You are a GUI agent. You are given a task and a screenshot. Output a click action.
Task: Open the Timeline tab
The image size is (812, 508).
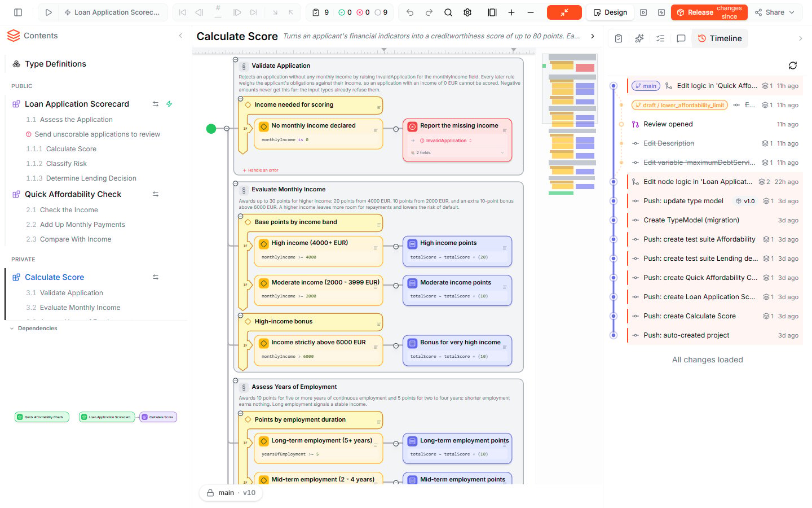720,38
